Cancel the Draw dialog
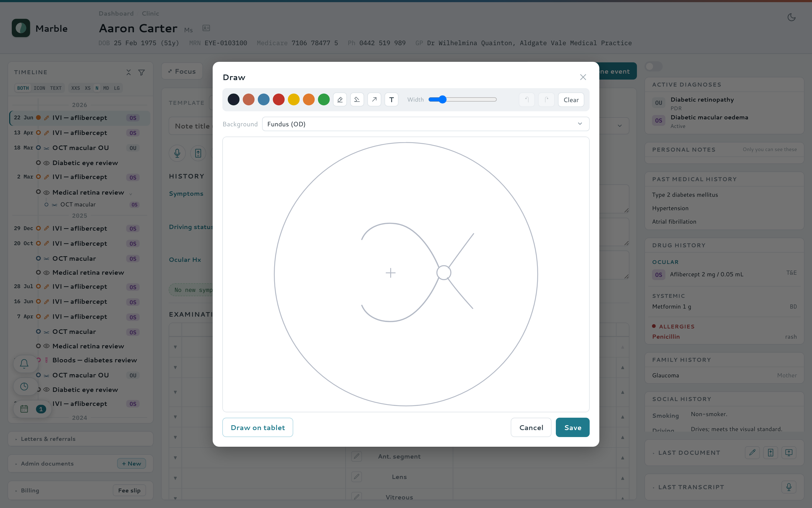Image resolution: width=812 pixels, height=508 pixels. [531, 427]
